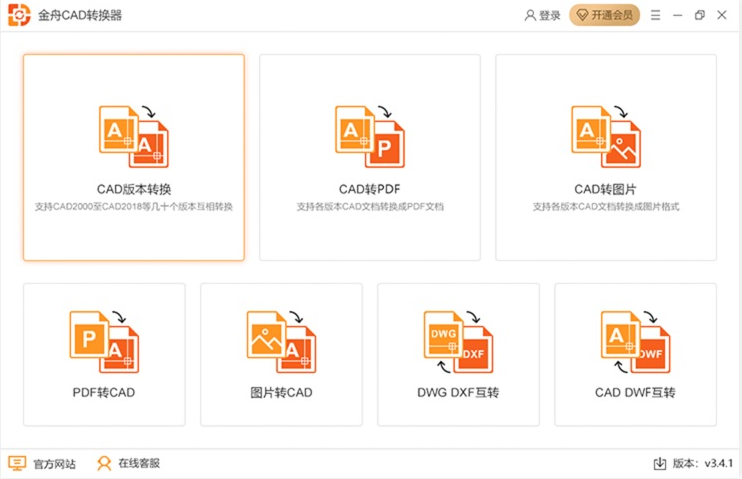Click the online customer service icon
Screen dimensions: 742x479
coord(104,463)
